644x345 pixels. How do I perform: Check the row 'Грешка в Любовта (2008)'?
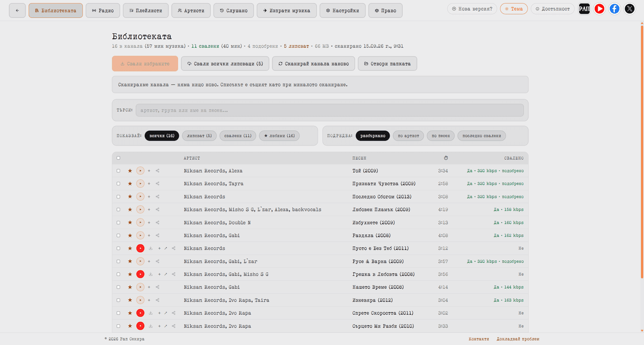(119, 274)
